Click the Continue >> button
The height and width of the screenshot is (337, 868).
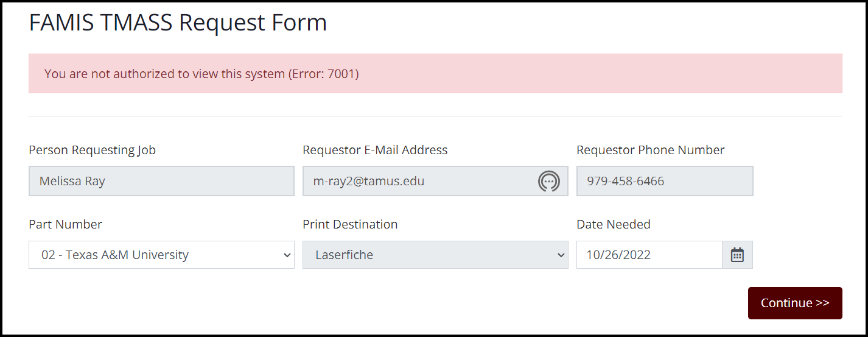click(794, 303)
